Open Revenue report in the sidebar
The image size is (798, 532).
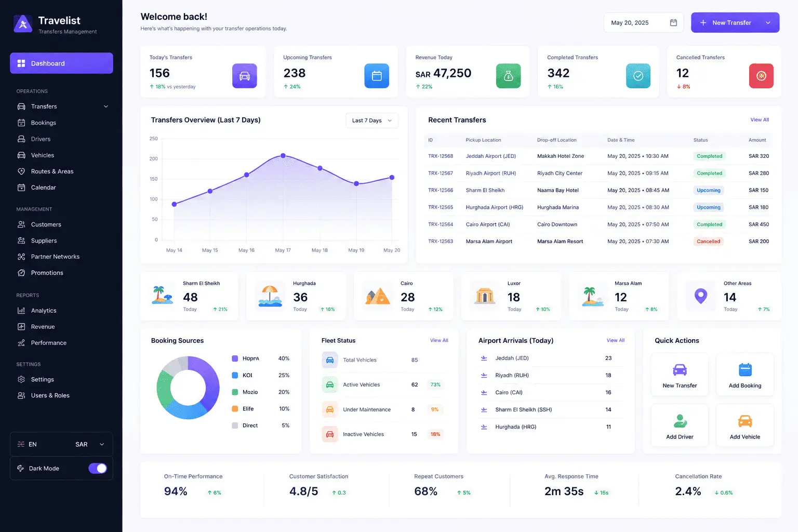pos(61,327)
